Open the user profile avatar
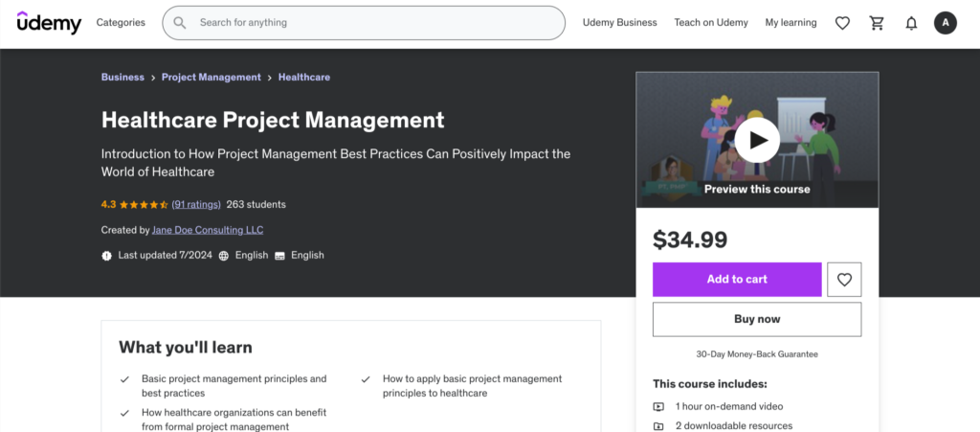Image resolution: width=980 pixels, height=432 pixels. 946,23
